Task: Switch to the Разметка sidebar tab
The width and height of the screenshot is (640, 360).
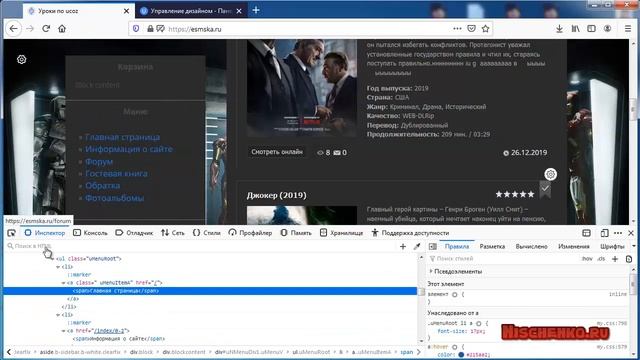Action: [492, 247]
